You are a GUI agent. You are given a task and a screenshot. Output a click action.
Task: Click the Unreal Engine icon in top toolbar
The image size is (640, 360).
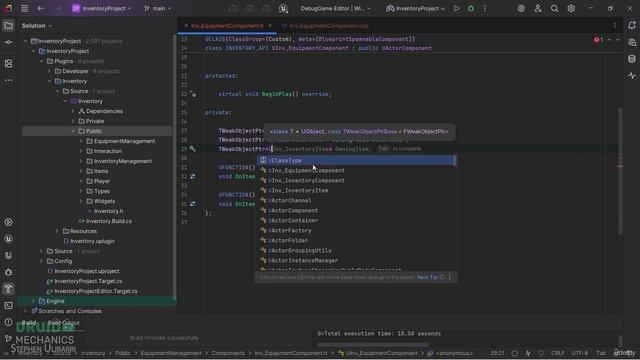click(283, 8)
